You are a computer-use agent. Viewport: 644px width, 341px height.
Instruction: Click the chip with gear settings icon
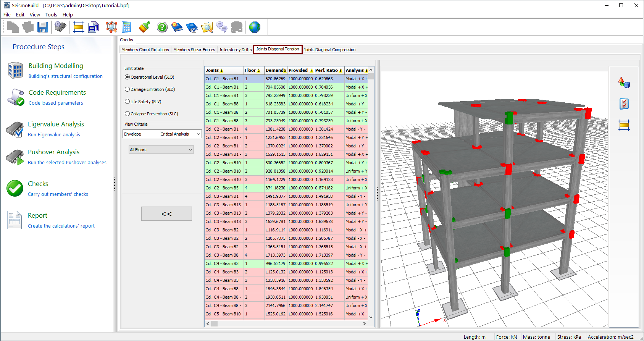point(60,27)
